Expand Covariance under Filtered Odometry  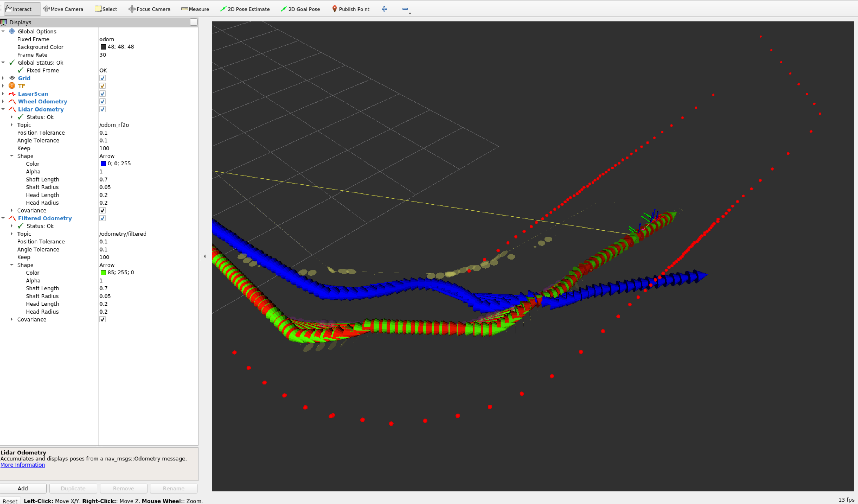click(x=12, y=319)
